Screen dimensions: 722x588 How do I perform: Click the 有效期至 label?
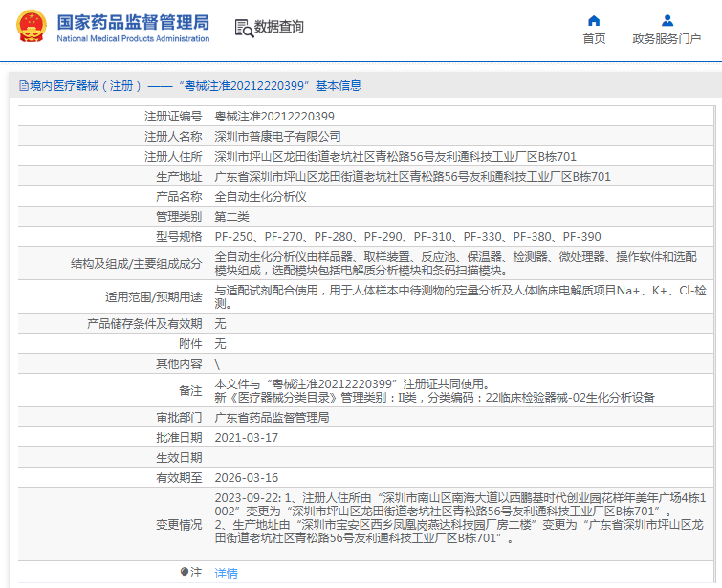point(179,477)
